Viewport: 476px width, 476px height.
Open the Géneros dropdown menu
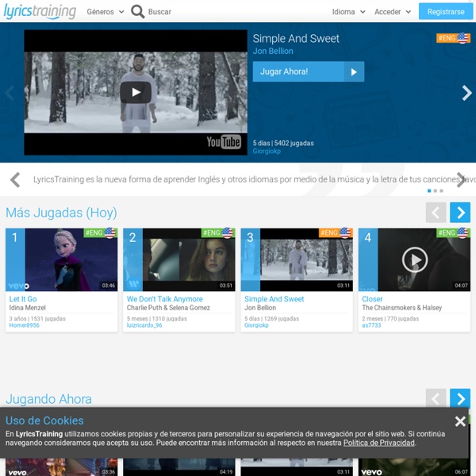106,12
